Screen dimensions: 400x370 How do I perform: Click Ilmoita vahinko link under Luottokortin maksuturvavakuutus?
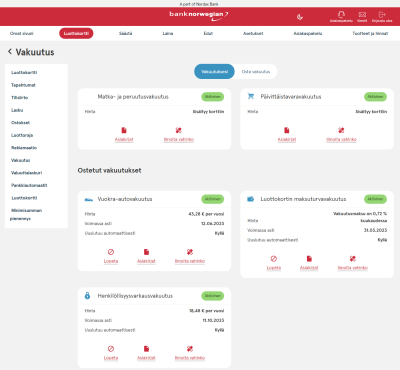tap(353, 268)
